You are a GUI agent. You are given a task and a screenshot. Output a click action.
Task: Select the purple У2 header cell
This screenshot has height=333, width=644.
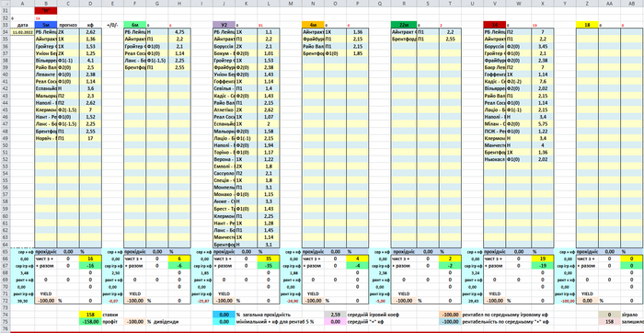[x=224, y=25]
